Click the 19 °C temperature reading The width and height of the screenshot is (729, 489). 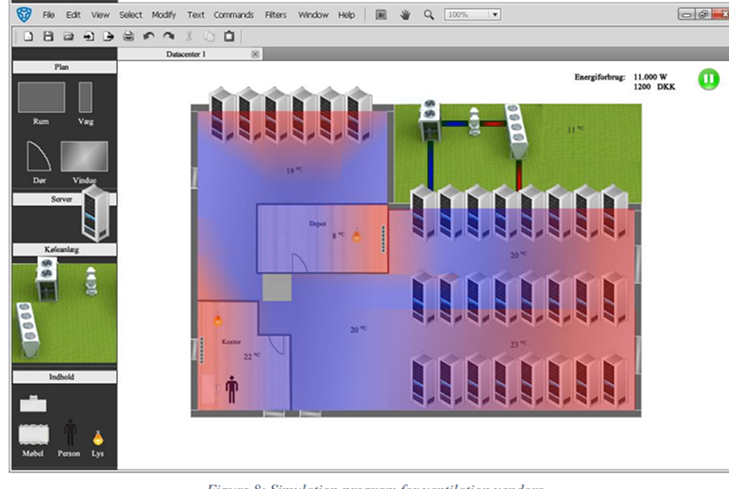(x=294, y=170)
